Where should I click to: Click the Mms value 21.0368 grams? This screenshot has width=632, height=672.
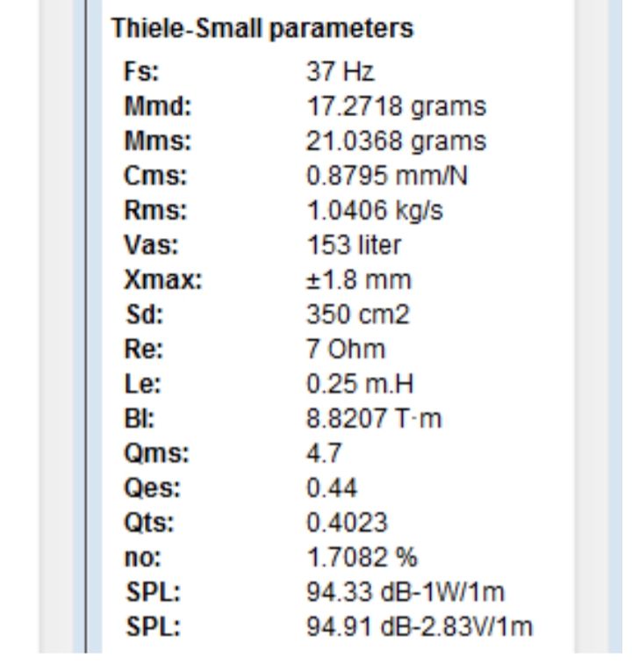pyautogui.click(x=397, y=141)
